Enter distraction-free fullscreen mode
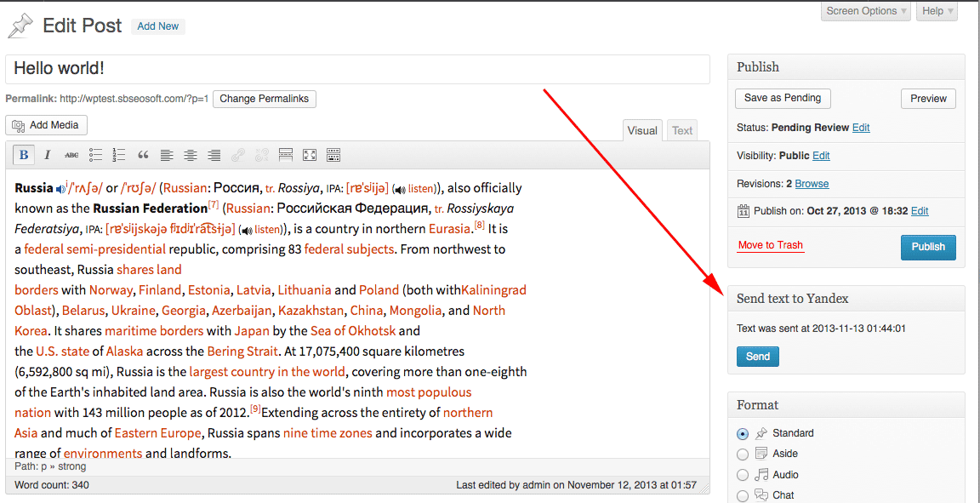 point(310,155)
